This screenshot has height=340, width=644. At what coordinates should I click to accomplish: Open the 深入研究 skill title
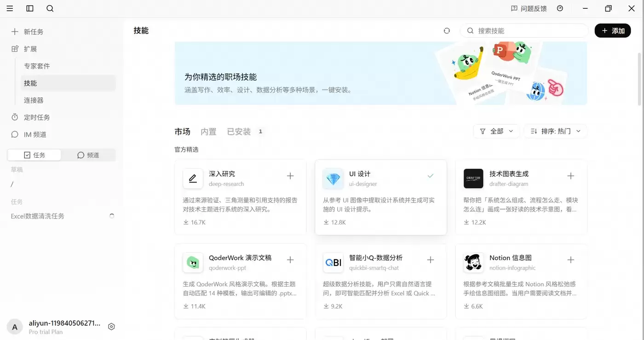pyautogui.click(x=222, y=174)
